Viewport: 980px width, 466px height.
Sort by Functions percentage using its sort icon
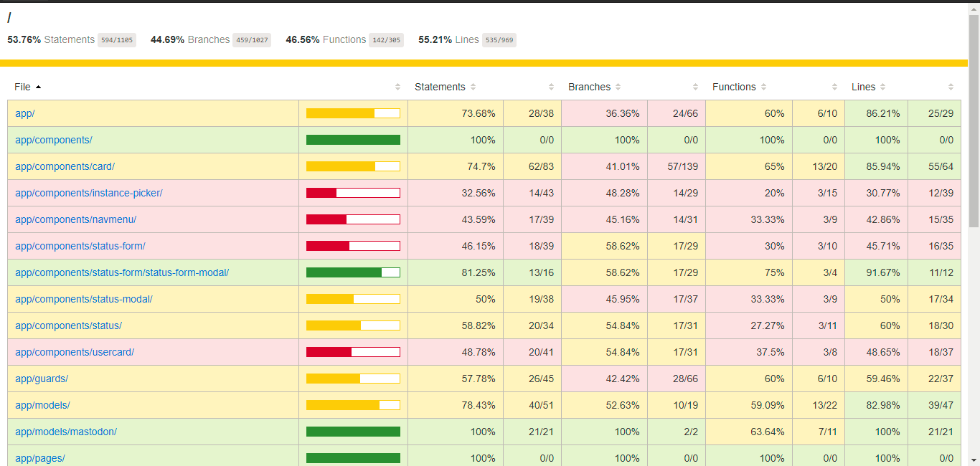click(x=763, y=87)
